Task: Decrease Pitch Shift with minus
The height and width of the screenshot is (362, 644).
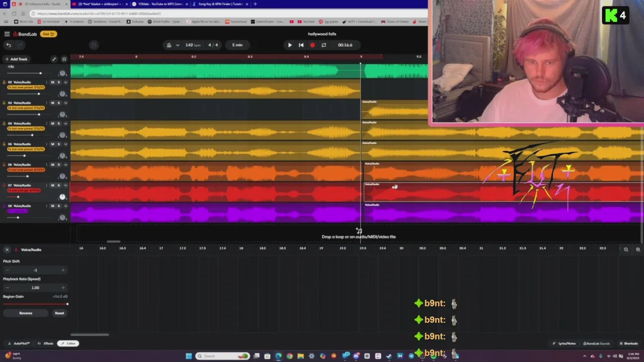Action: (7, 270)
